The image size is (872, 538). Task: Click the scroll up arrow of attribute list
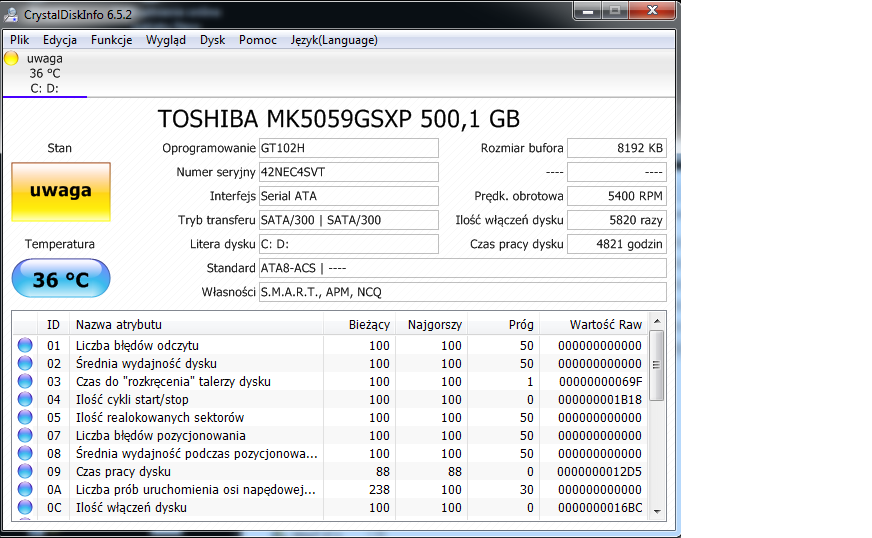coord(657,321)
